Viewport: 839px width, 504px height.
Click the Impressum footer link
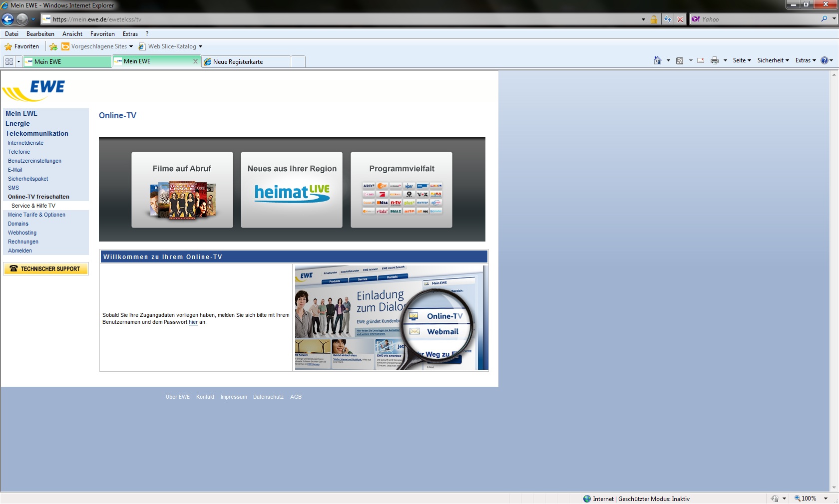(x=234, y=397)
